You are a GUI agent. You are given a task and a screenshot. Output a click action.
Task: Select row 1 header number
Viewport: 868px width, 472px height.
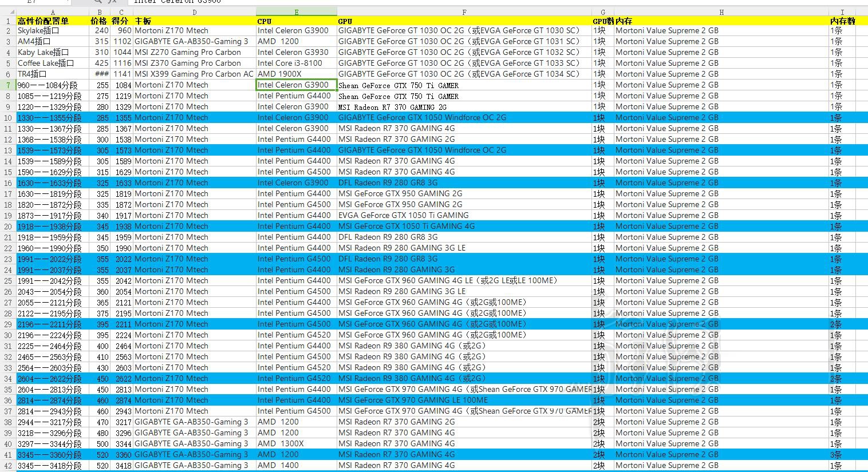point(8,21)
